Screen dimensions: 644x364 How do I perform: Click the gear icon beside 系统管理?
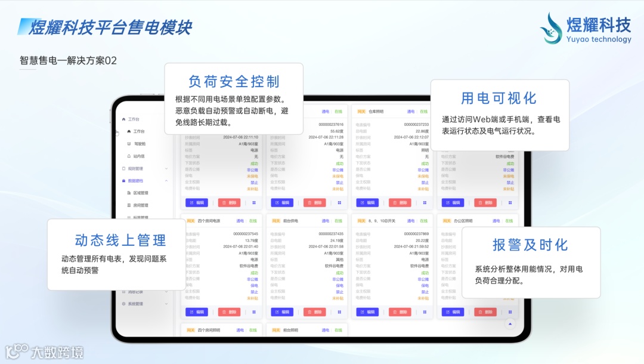(x=123, y=304)
